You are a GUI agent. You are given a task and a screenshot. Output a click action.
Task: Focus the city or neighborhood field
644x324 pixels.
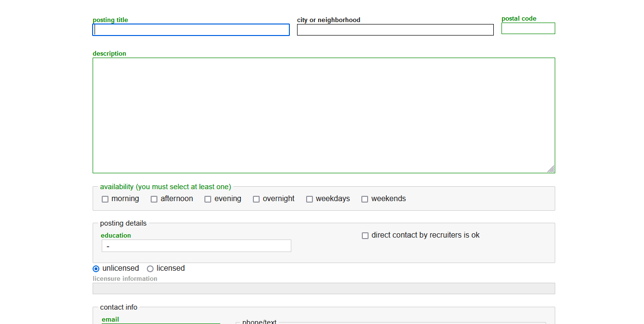click(395, 30)
